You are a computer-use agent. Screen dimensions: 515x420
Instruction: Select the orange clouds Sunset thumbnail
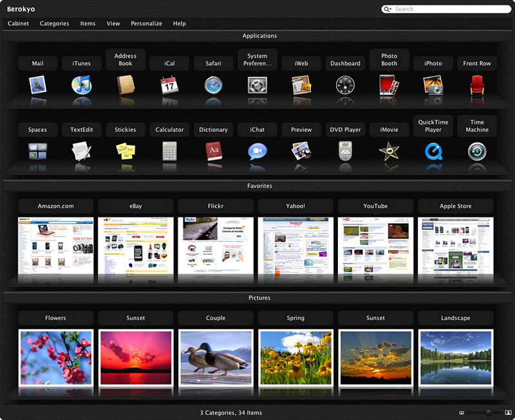(375, 358)
